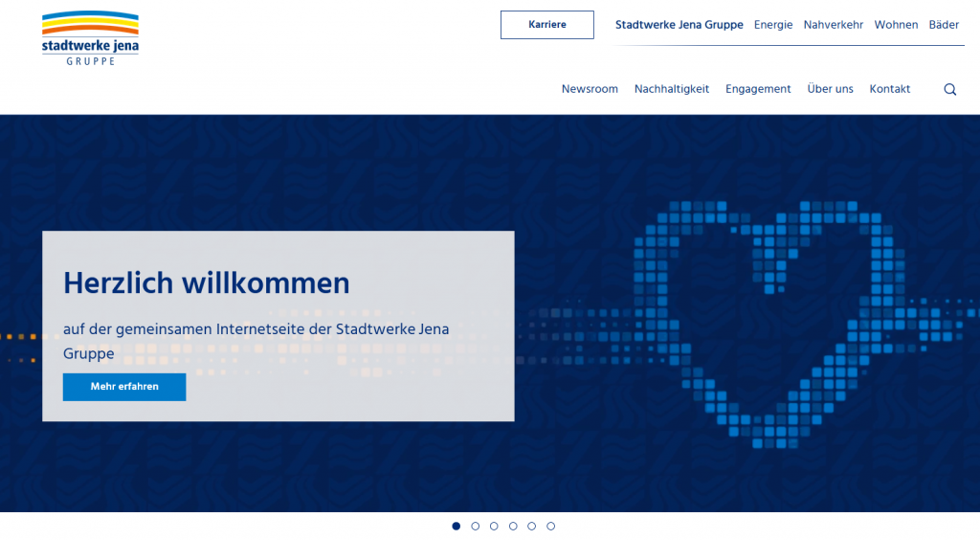The width and height of the screenshot is (980, 540).
Task: Click the Stadtwerke Jena Gruppe logo
Action: (90, 38)
